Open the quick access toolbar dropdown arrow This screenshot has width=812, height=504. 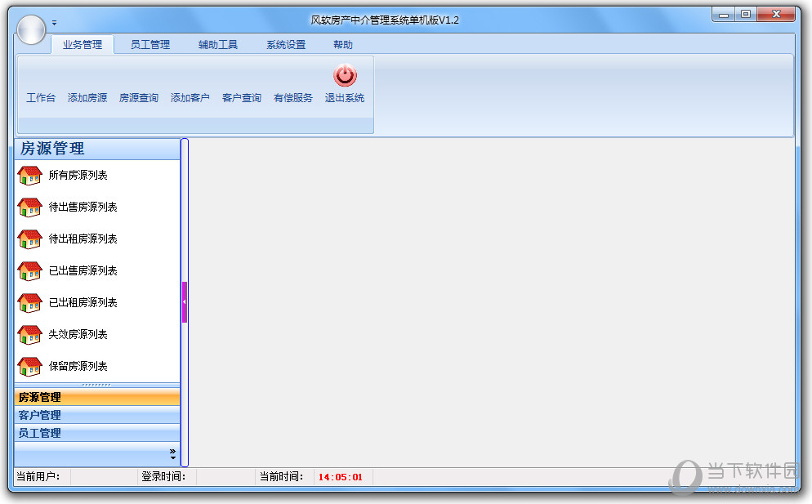(54, 23)
